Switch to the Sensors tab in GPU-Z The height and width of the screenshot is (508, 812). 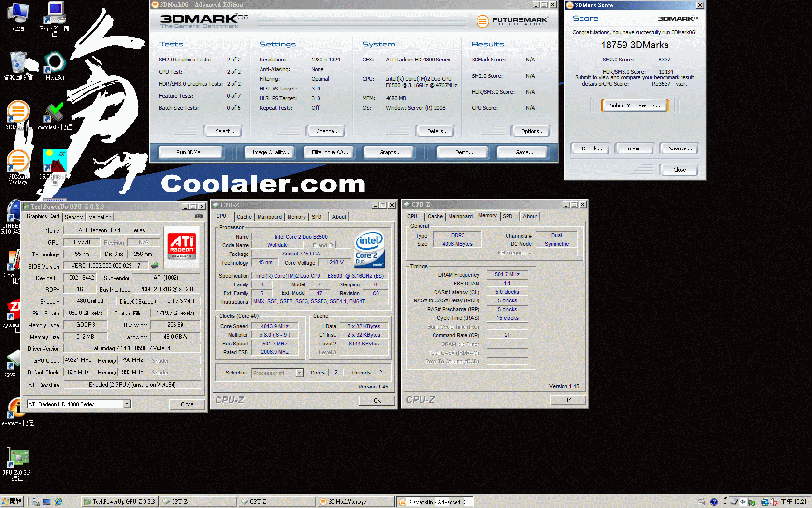click(74, 217)
